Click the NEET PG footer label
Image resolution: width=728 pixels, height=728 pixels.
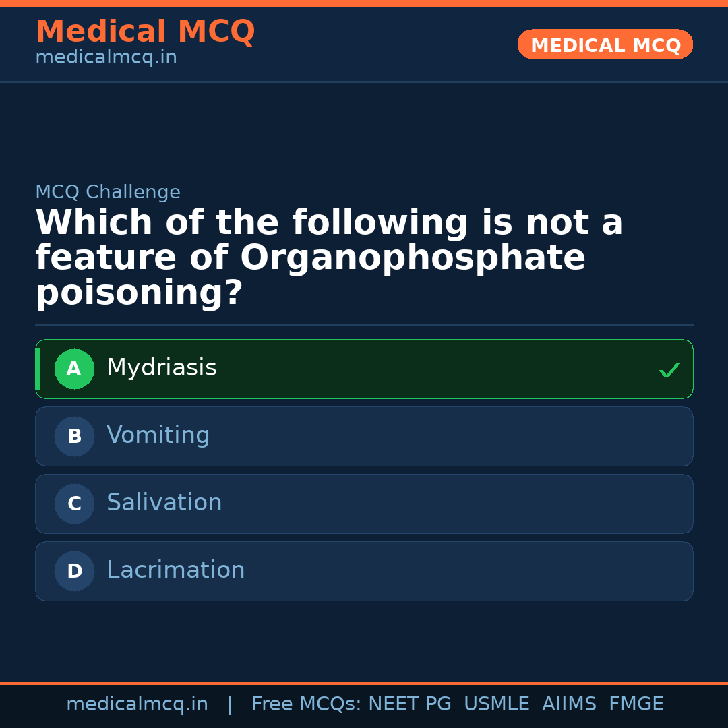click(x=409, y=704)
